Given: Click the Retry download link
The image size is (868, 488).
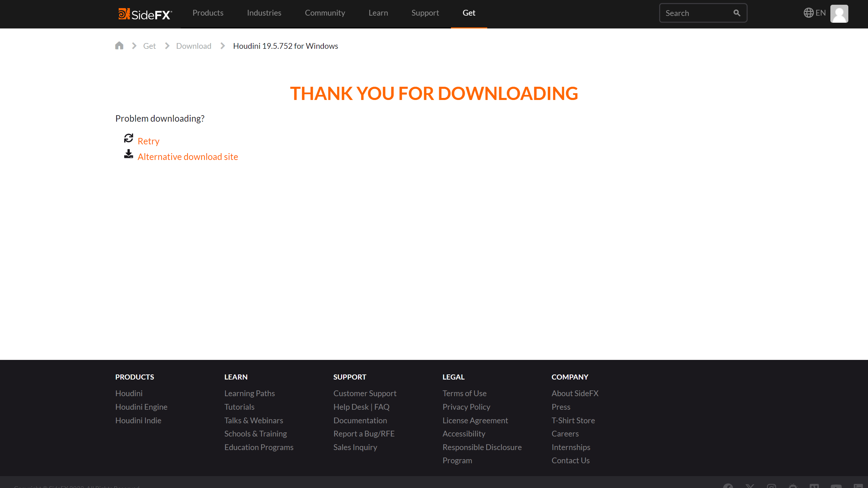Looking at the screenshot, I should 149,141.
